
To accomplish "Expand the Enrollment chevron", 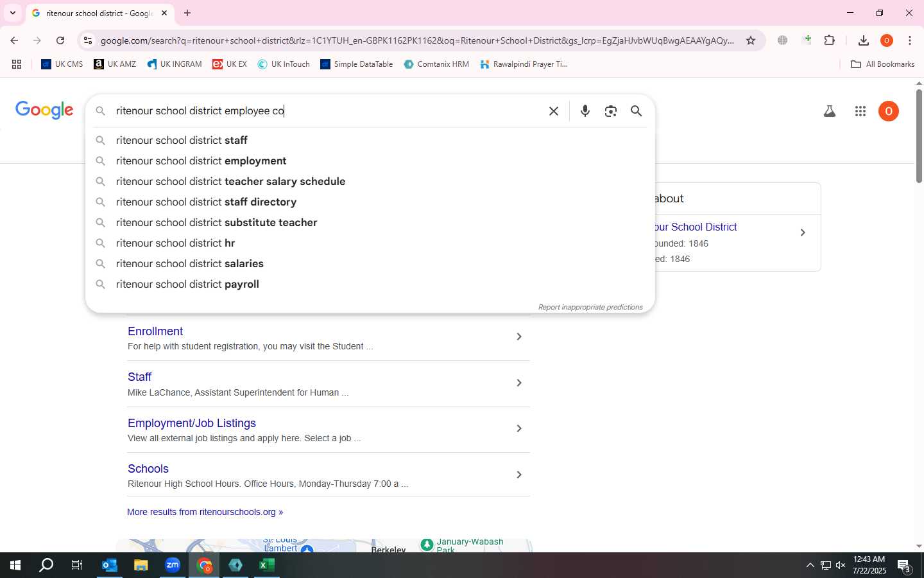I will 519,337.
